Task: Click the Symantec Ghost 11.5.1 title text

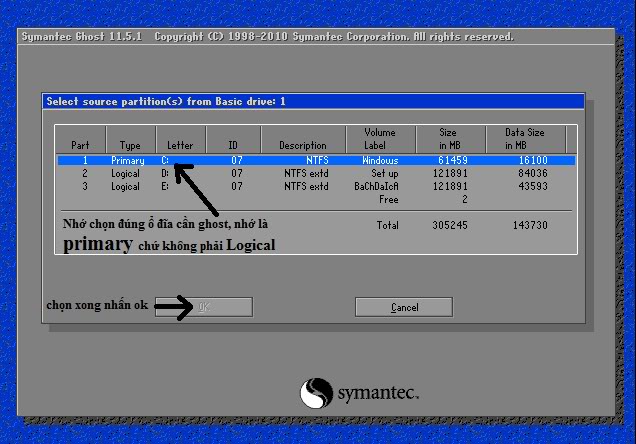Action: click(x=82, y=36)
